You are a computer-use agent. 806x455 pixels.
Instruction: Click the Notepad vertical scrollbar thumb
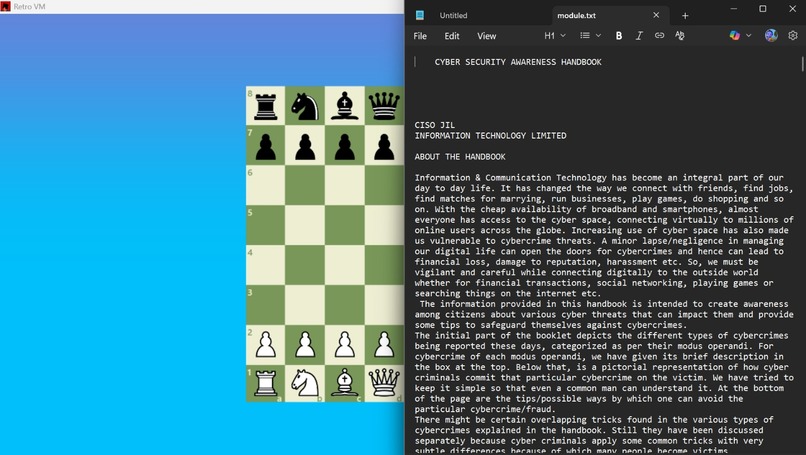[802, 64]
